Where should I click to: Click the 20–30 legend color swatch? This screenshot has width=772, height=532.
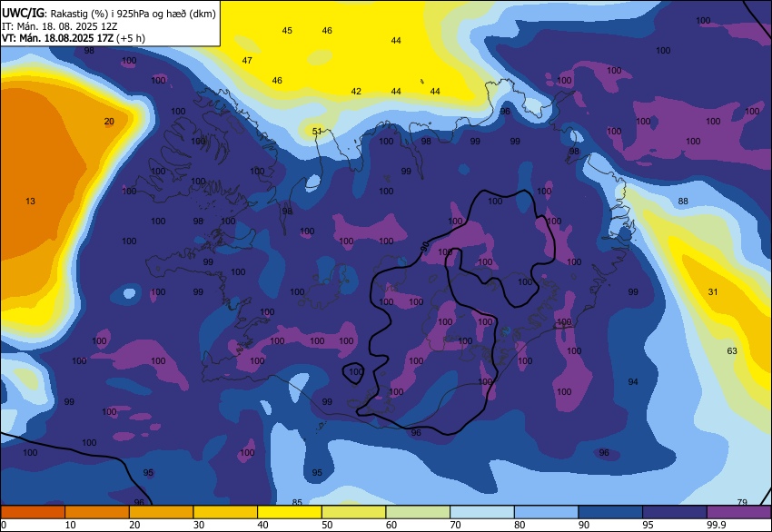[161, 512]
